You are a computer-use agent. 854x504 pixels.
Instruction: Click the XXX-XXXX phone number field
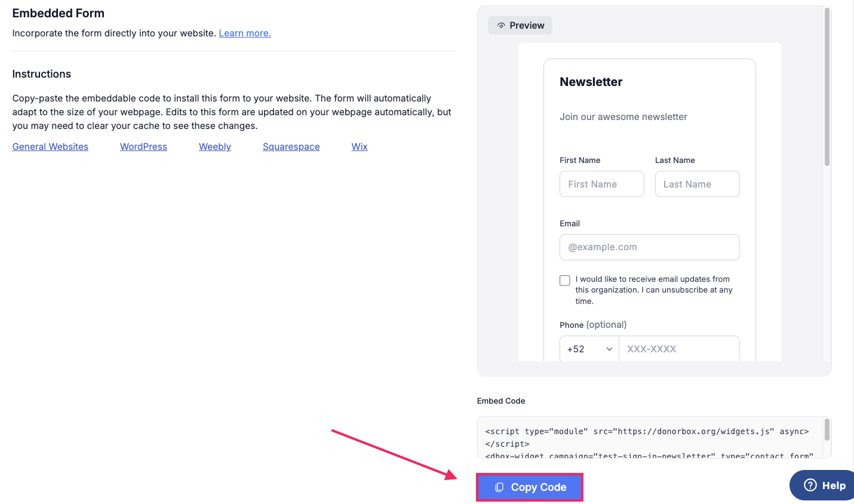pyautogui.click(x=680, y=349)
